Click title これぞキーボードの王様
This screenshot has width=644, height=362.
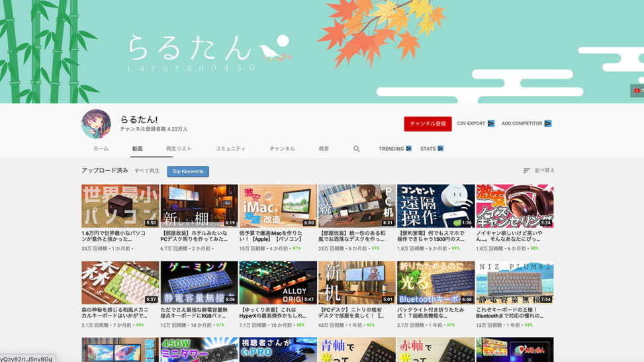pos(510,312)
